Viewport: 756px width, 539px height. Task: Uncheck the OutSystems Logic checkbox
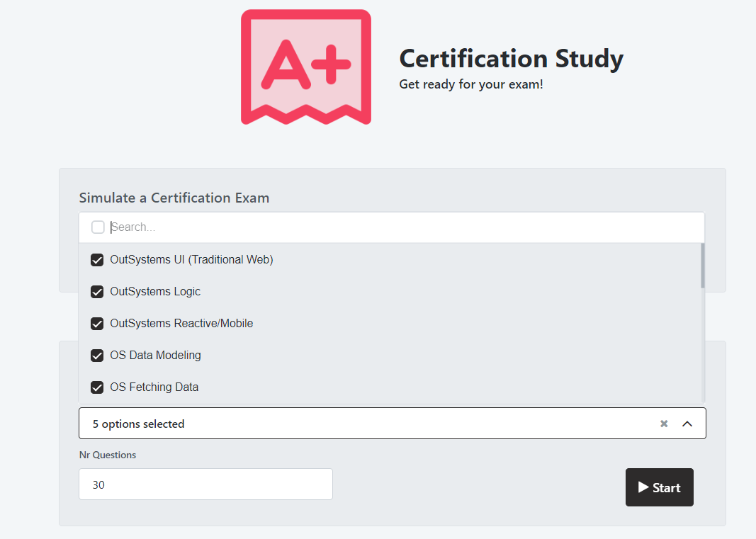(x=98, y=292)
